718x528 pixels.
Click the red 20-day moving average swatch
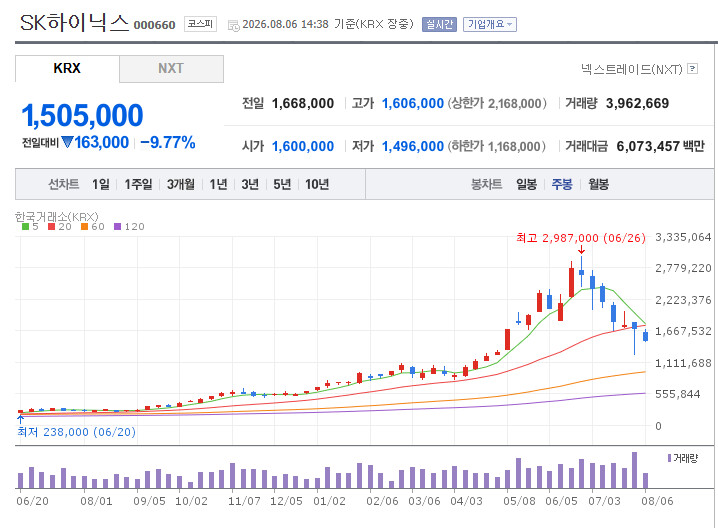tap(51, 226)
